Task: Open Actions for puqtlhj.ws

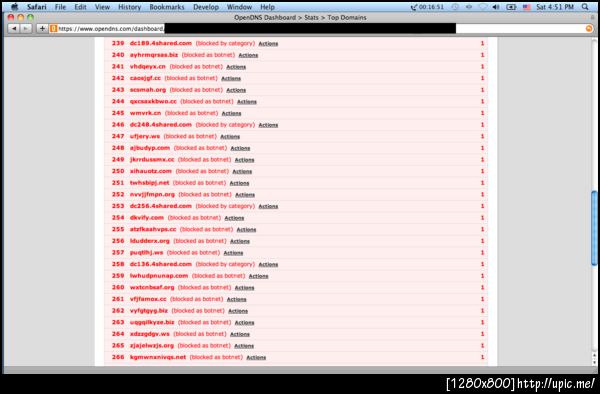Action: (x=233, y=253)
